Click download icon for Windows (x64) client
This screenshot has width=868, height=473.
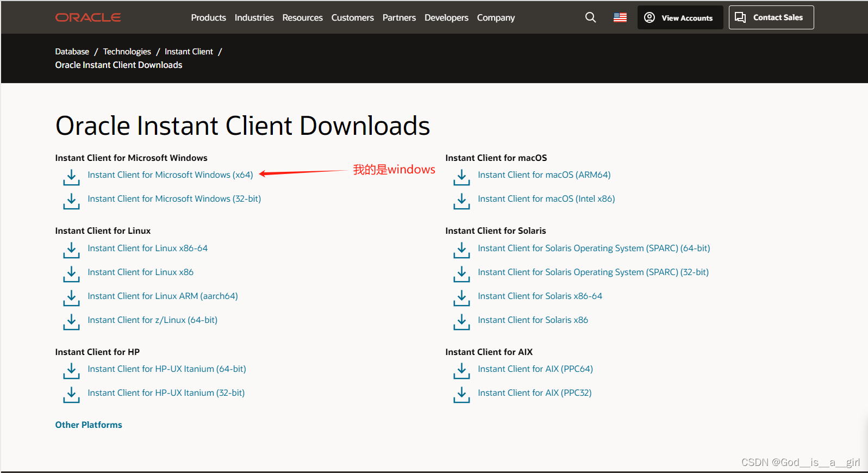(x=71, y=177)
